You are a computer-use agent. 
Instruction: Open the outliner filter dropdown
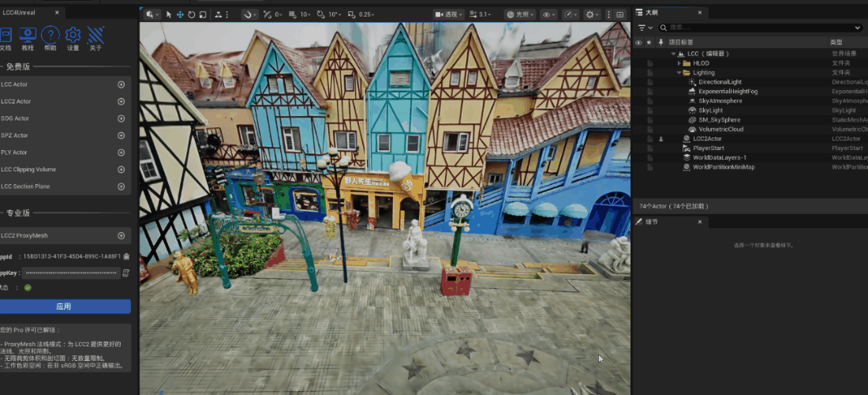tap(645, 27)
